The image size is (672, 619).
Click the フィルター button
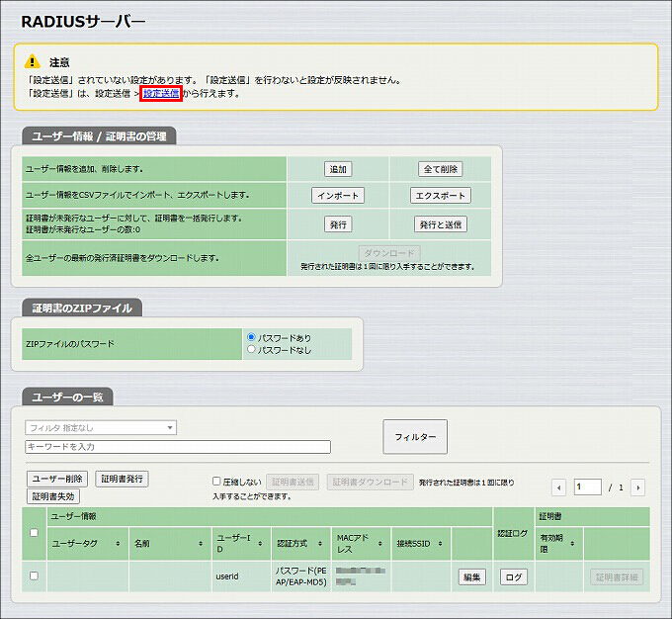click(x=415, y=437)
